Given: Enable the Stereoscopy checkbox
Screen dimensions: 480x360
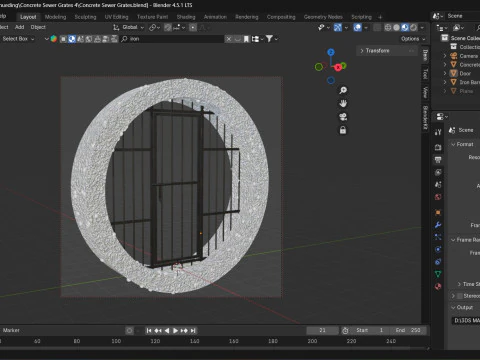Looking at the screenshot, I should [x=460, y=296].
